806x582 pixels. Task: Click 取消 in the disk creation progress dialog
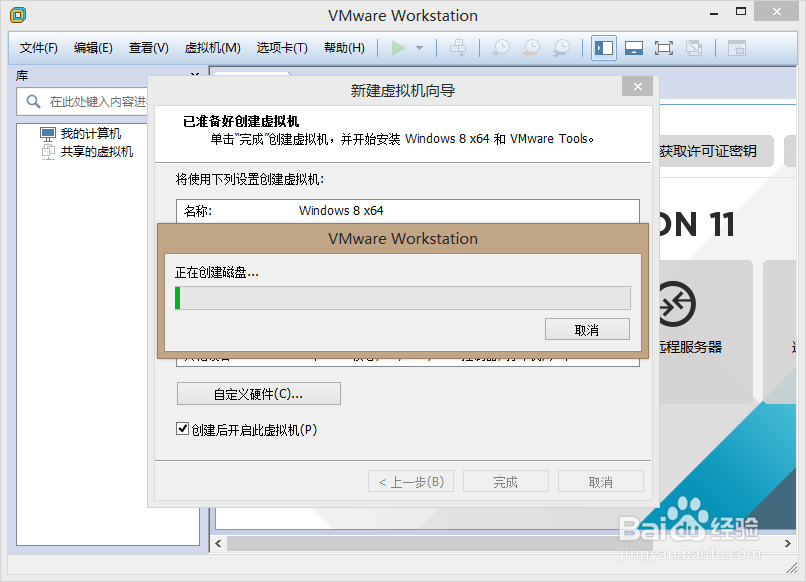coord(587,329)
